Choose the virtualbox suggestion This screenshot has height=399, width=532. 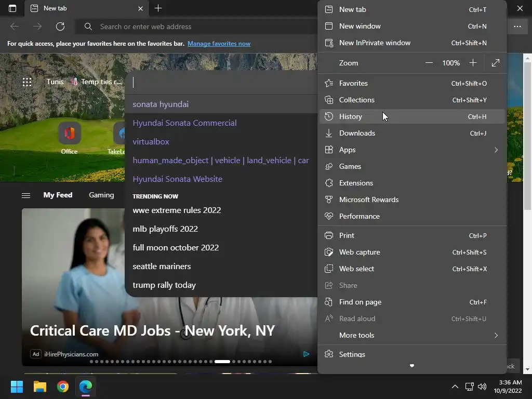221,141
